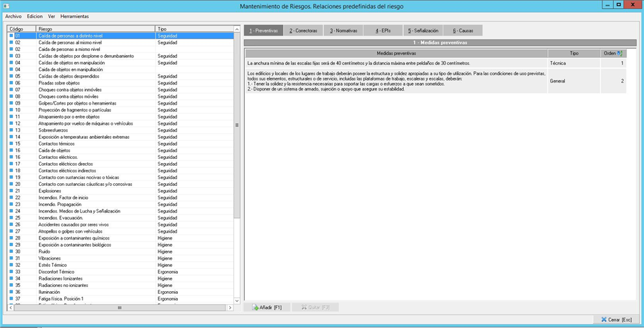This screenshot has height=328, width=644.
Task: Select risk 21 Explosiones
Action: pos(121,191)
